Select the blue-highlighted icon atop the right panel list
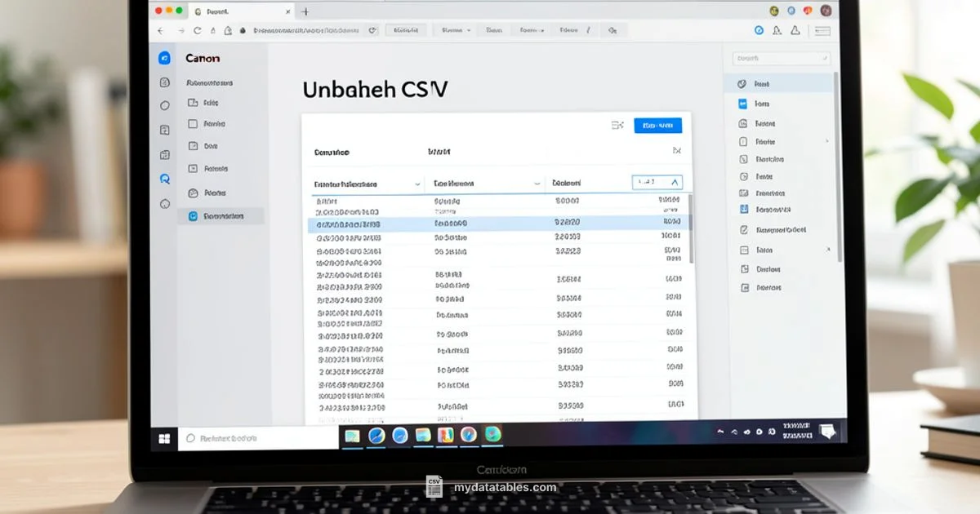 (742, 84)
